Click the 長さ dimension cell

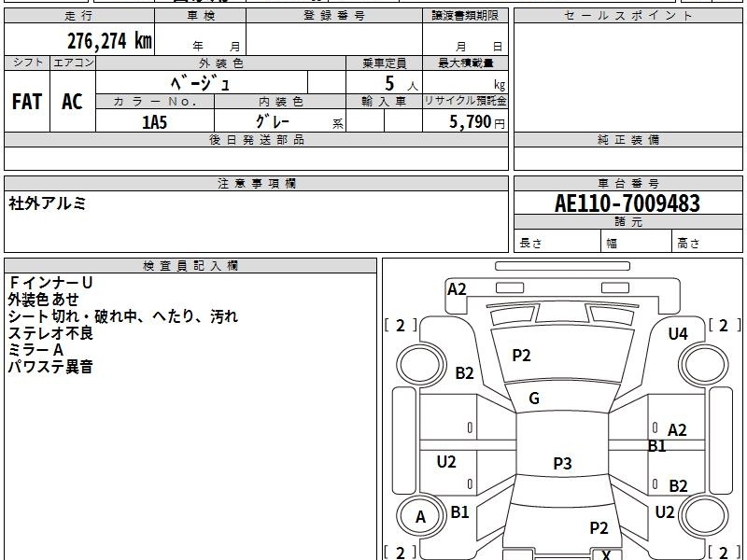tap(557, 241)
